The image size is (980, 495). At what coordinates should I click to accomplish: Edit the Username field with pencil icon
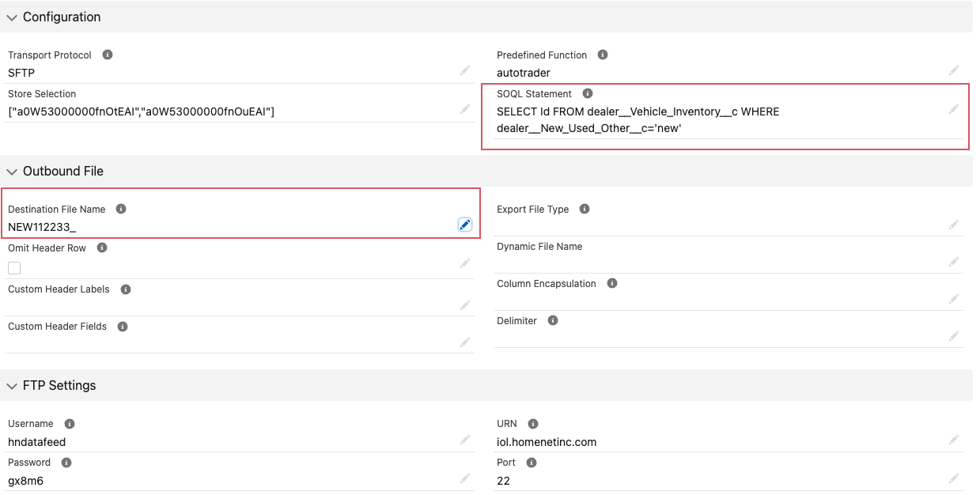click(465, 440)
